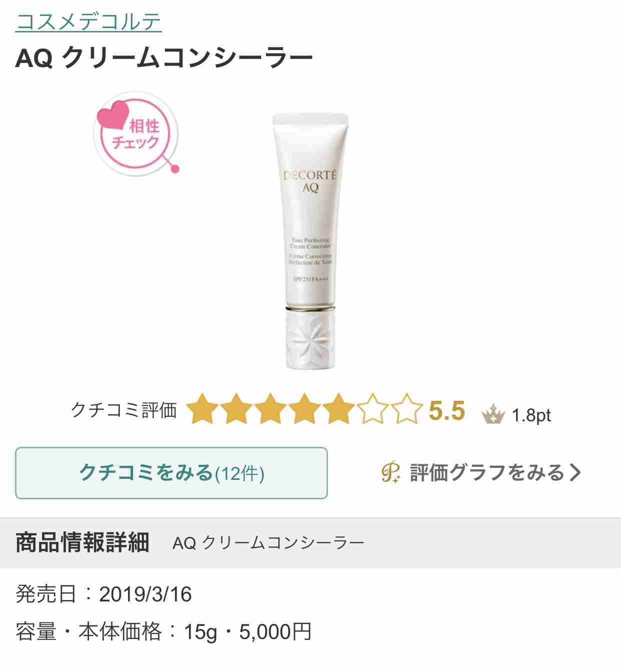Click the 5.5 rating score
621x672 pixels.
click(x=447, y=411)
